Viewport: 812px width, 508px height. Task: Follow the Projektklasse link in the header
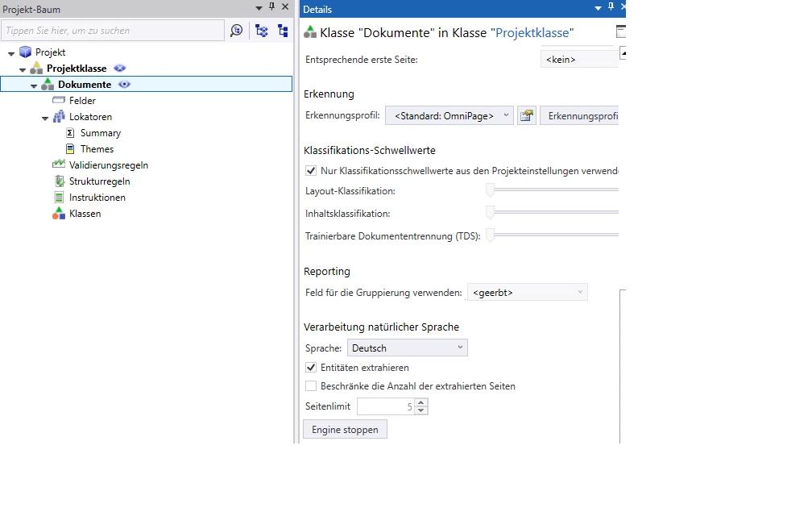pos(534,33)
